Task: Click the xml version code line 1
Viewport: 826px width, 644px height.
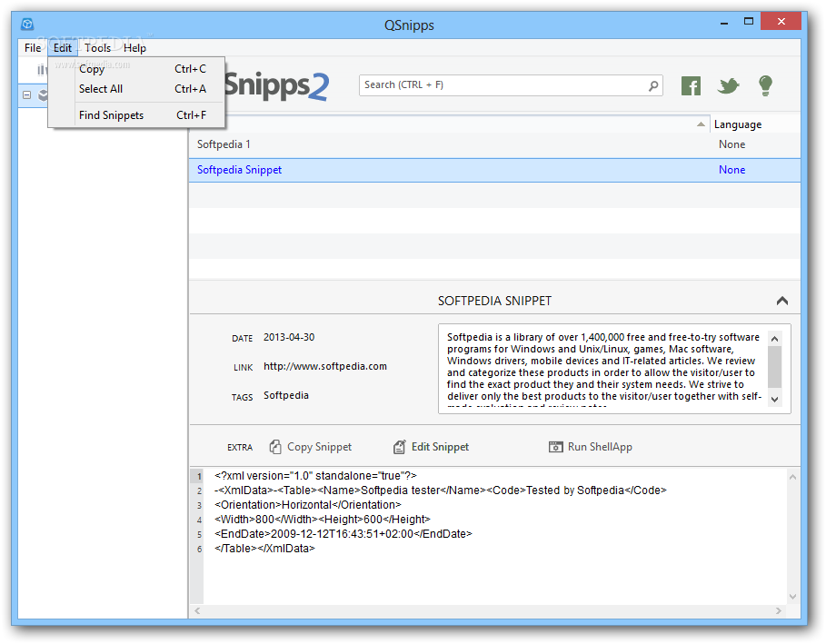Action: click(x=315, y=475)
